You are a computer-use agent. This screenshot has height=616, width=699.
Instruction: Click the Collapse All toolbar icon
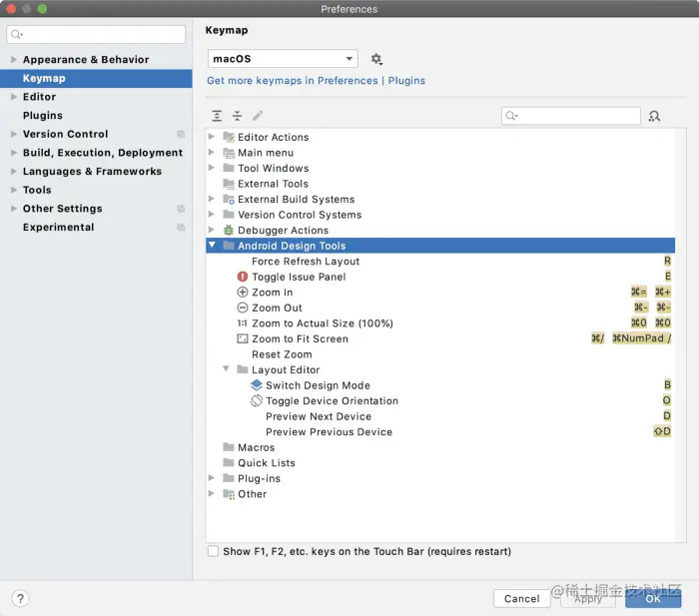238,116
